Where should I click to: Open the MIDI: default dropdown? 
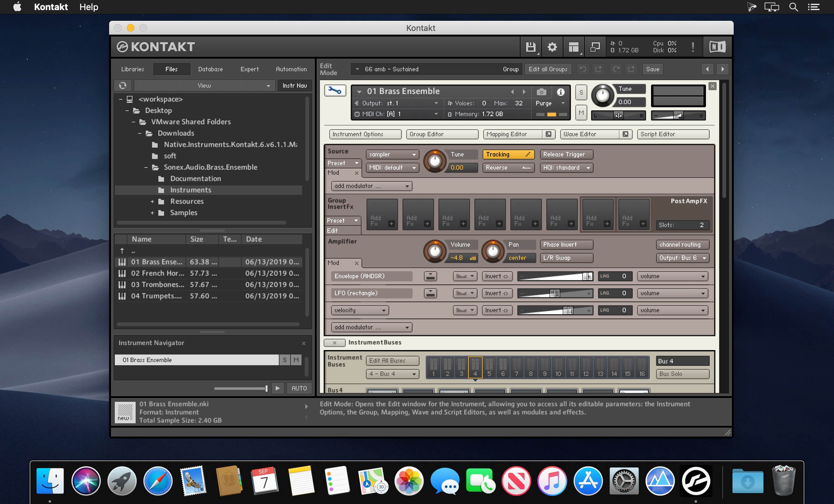(392, 167)
